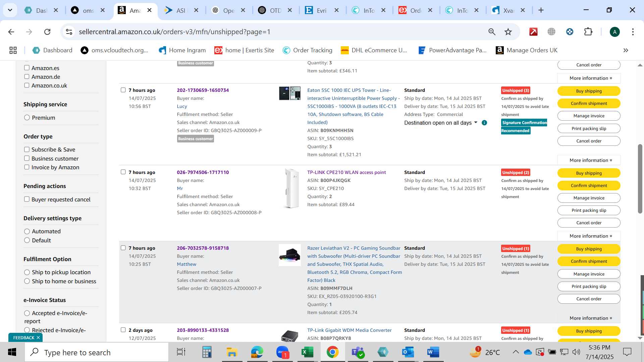
Task: Click Buy shipping for the Eaton UPS order
Action: tap(589, 91)
